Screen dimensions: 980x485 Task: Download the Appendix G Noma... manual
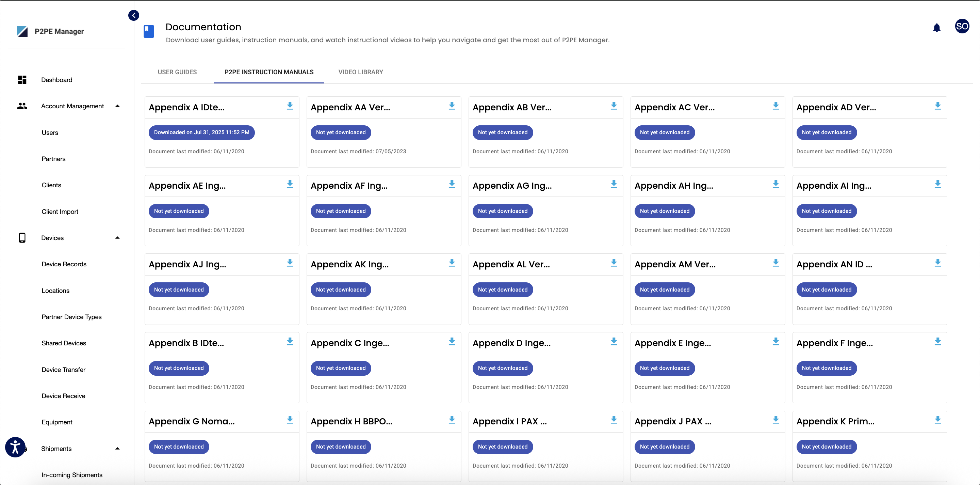[x=290, y=420]
